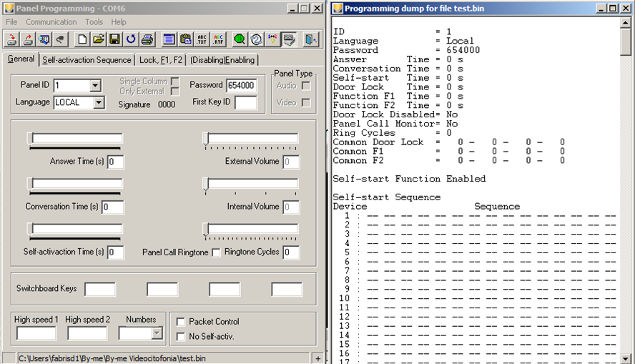Viewport: 635px width, 364px height.
Task: Click the dump window scroll down arrow
Action: pyautogui.click(x=625, y=359)
